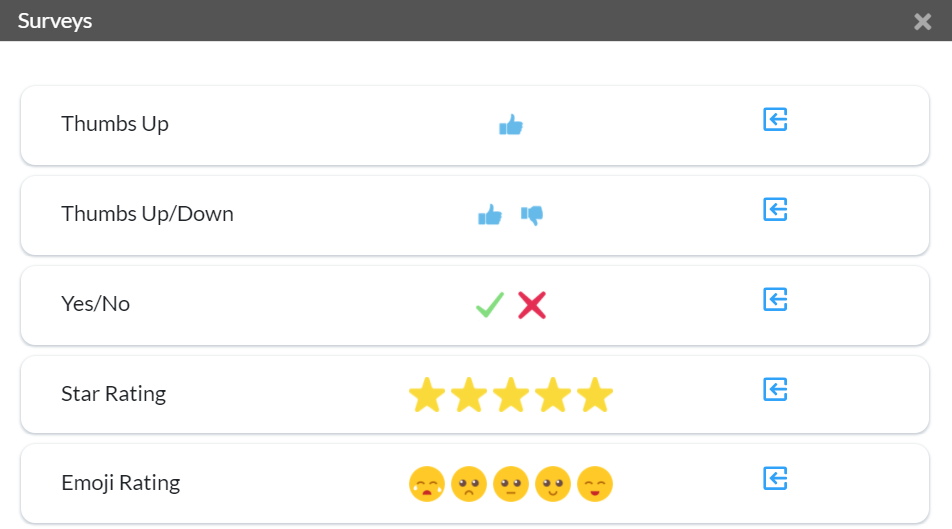Select the third star in Star Rating
Viewport: 952px width, 529px height.
(511, 395)
